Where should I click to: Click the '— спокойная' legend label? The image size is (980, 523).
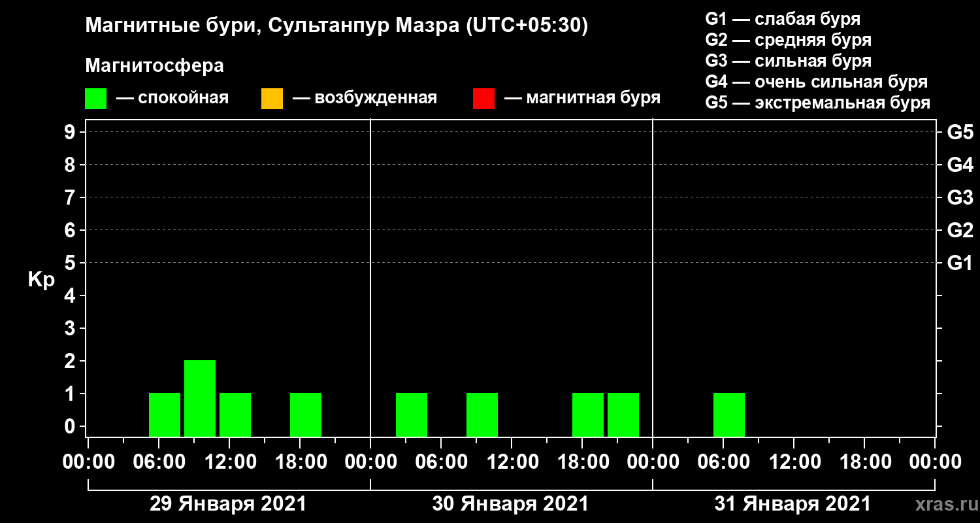[172, 98]
